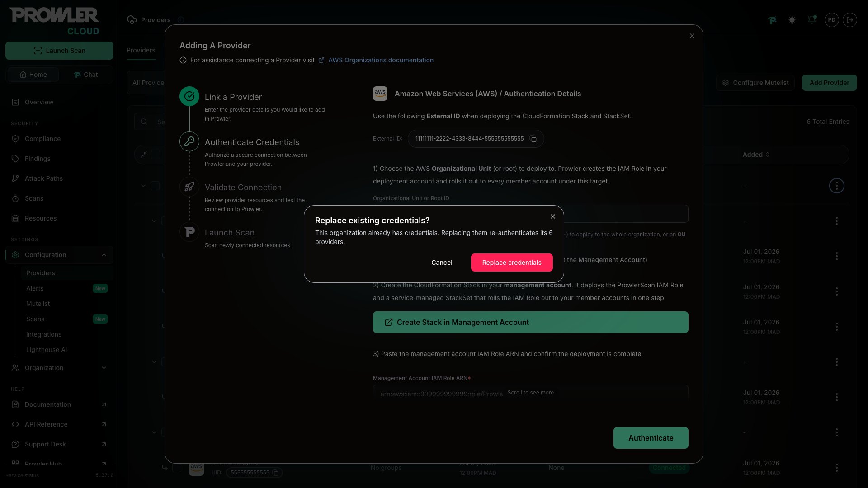Click Service status link
Image resolution: width=868 pixels, height=488 pixels.
22,475
